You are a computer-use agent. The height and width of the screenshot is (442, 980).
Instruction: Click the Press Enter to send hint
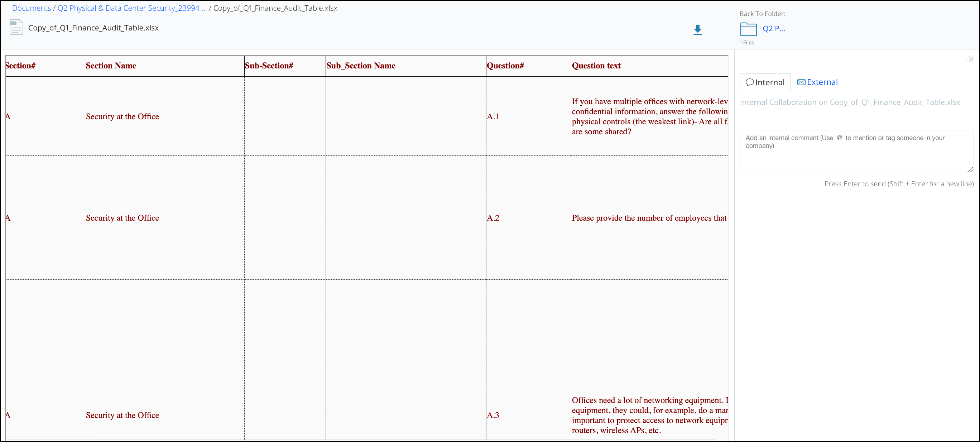click(x=899, y=184)
